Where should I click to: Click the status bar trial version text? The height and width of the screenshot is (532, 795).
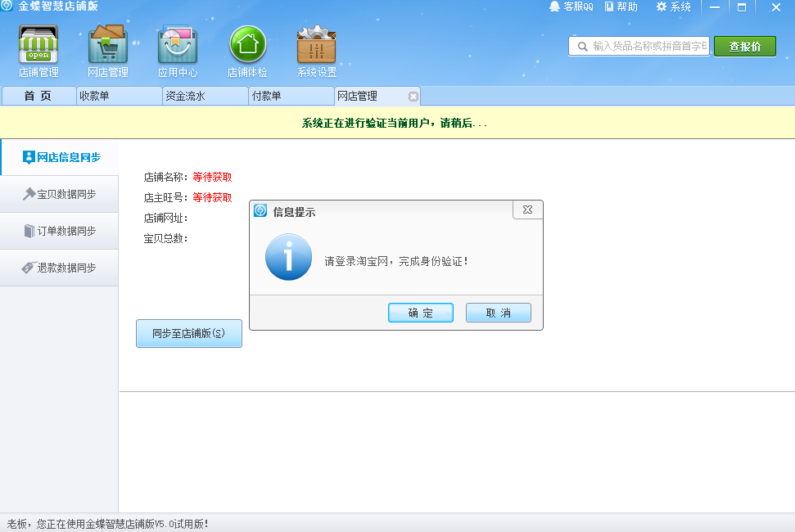107,524
